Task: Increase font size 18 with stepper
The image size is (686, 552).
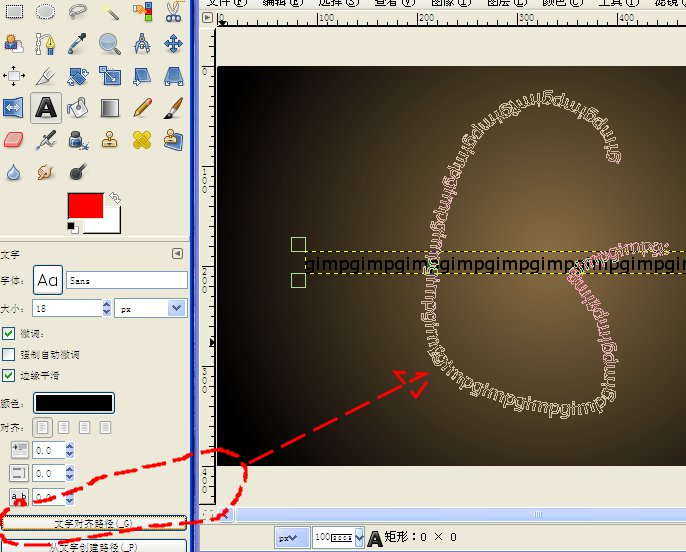Action: (x=106, y=304)
